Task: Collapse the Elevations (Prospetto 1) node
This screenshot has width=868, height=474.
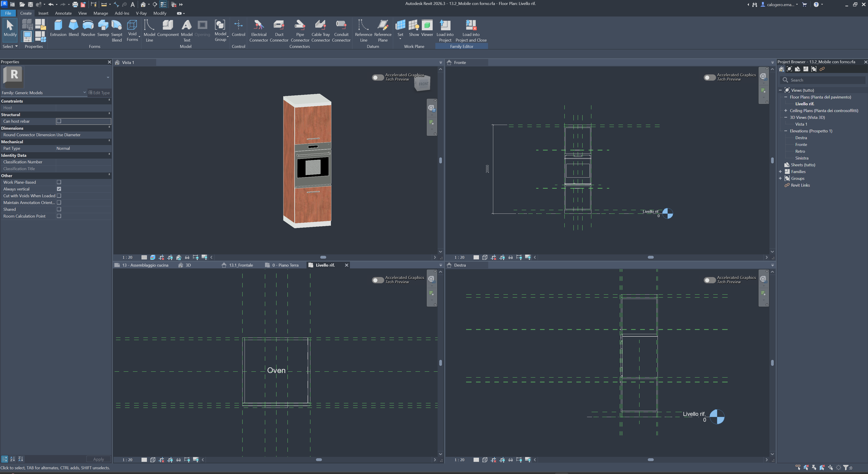Action: point(786,131)
